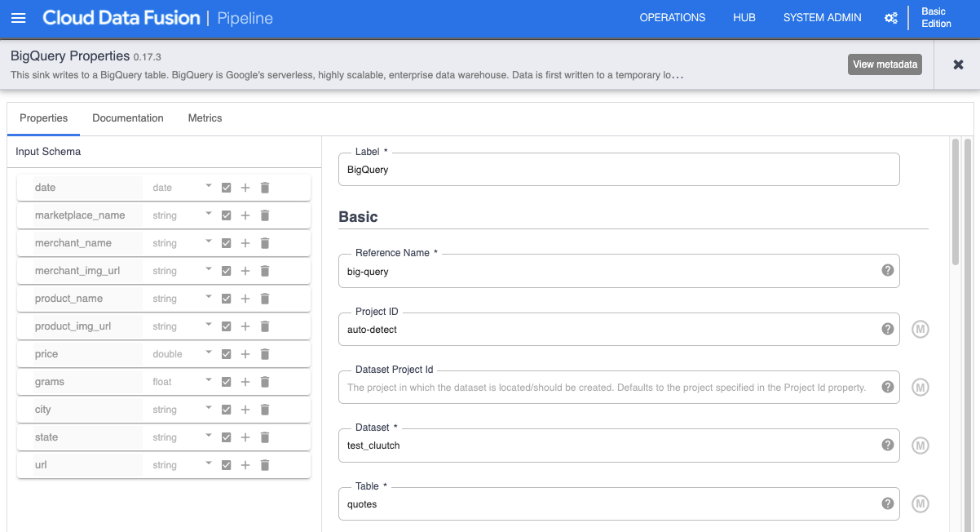Toggle nullable checkbox for price field
980x532 pixels.
(x=227, y=354)
